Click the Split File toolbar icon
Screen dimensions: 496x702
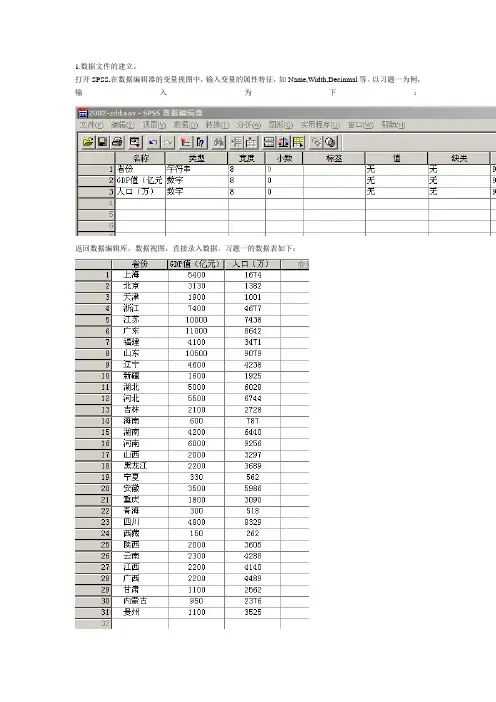coord(269,142)
